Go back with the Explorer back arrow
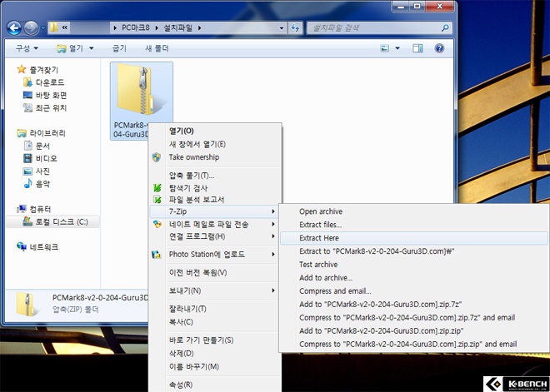 tap(14, 28)
